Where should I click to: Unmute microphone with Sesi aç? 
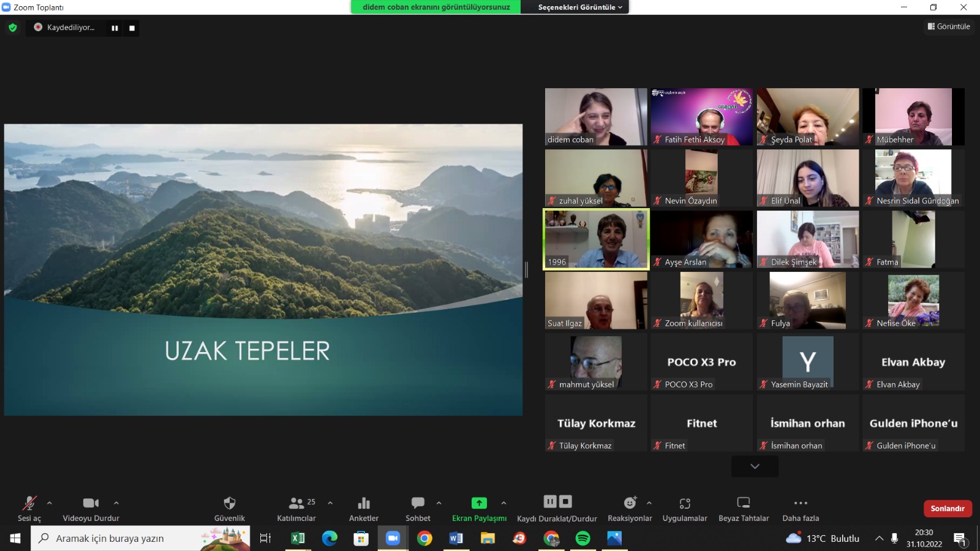coord(29,509)
